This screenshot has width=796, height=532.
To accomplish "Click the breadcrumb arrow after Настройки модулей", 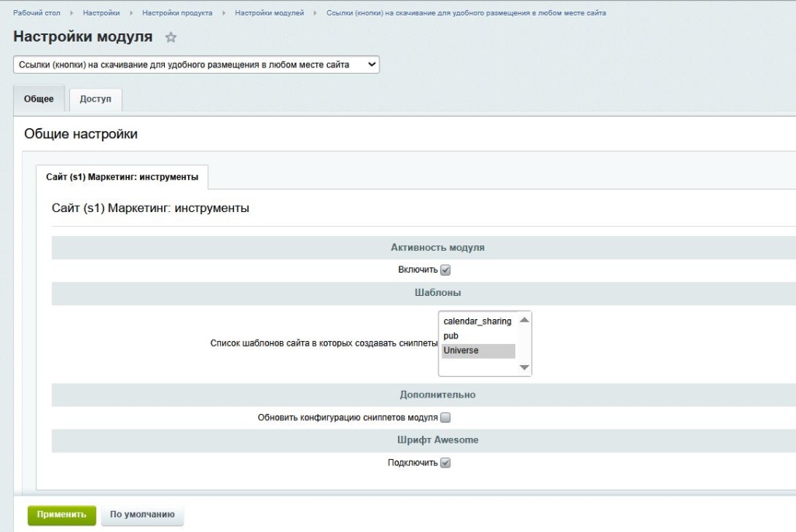I will coord(315,13).
